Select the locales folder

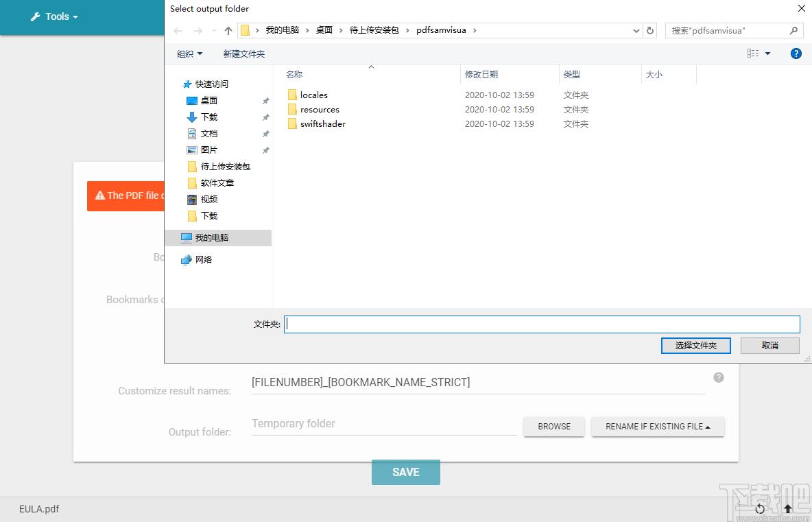[x=314, y=95]
